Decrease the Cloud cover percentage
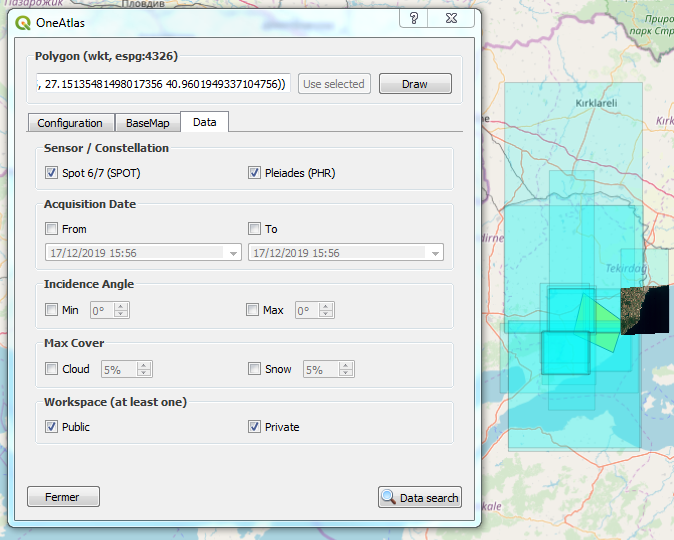Viewport: 674px width, 540px height. click(x=144, y=373)
